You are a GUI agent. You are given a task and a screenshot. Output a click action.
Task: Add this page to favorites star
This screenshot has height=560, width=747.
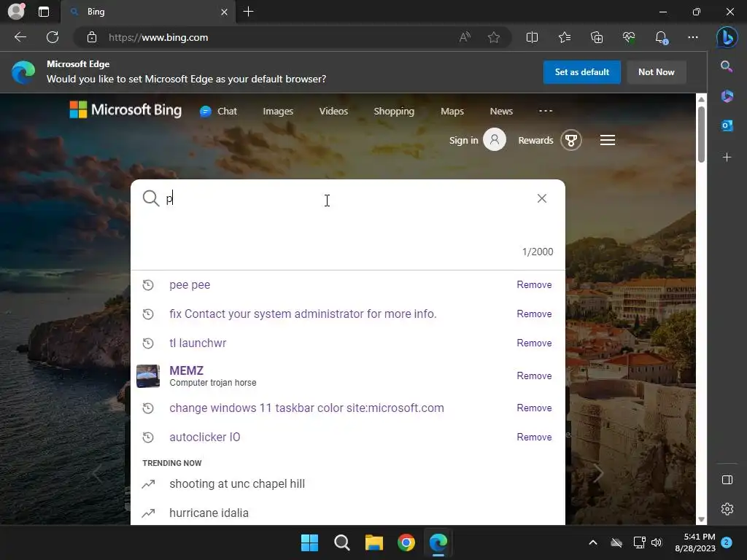(x=494, y=37)
